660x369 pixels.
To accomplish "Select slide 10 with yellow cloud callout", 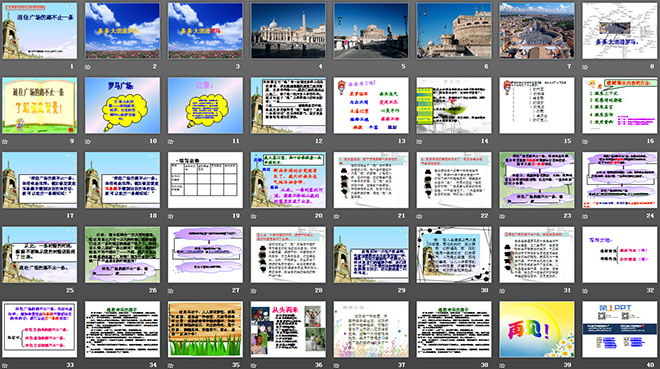I will (122, 105).
